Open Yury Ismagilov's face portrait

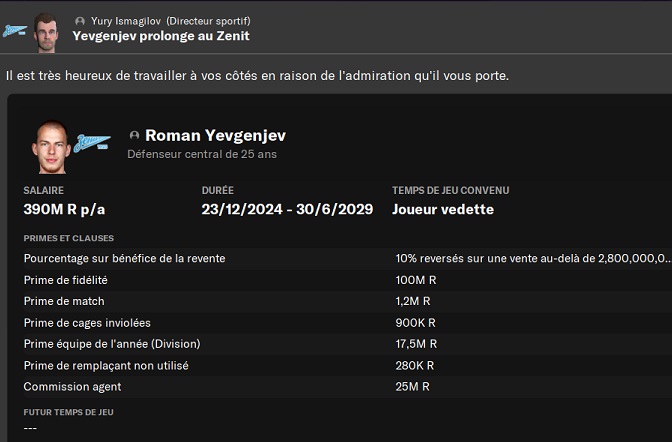pyautogui.click(x=46, y=33)
